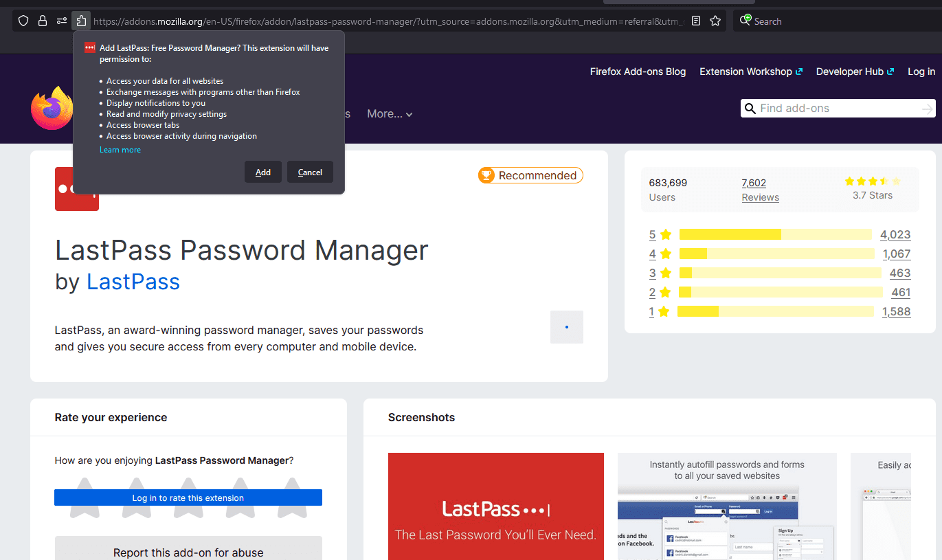Click the 4-star rating bar

(x=777, y=254)
